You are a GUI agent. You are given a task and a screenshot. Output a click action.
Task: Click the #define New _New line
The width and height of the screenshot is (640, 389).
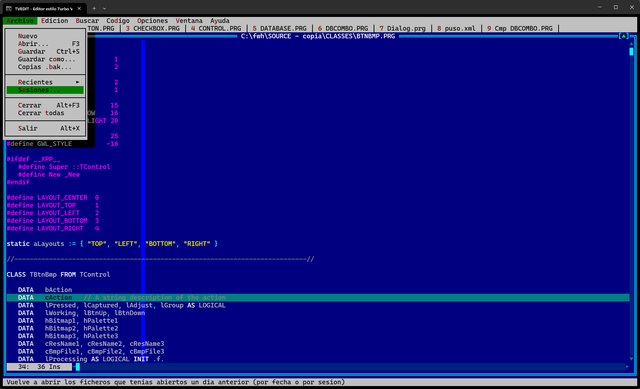coord(49,175)
